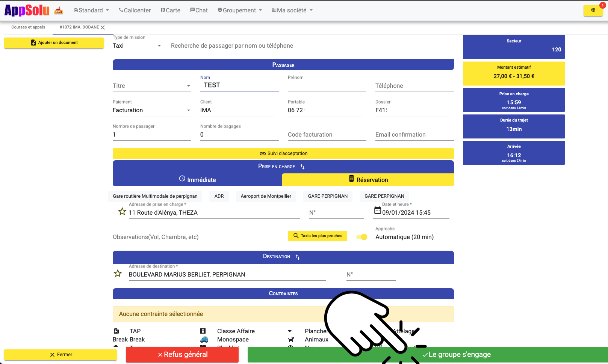The width and height of the screenshot is (608, 364).
Task: Expand the Titre dropdown
Action: click(x=152, y=86)
